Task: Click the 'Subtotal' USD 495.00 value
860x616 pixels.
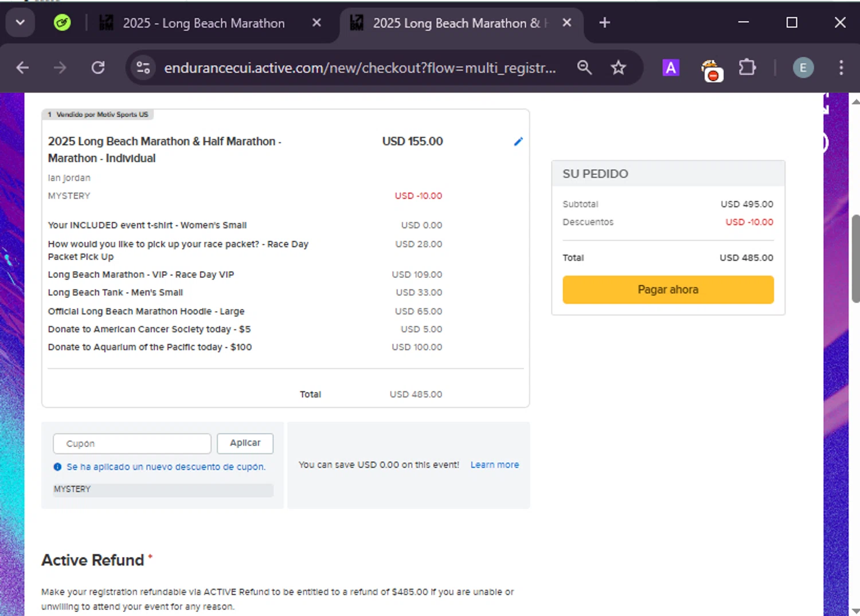Action: pos(746,204)
